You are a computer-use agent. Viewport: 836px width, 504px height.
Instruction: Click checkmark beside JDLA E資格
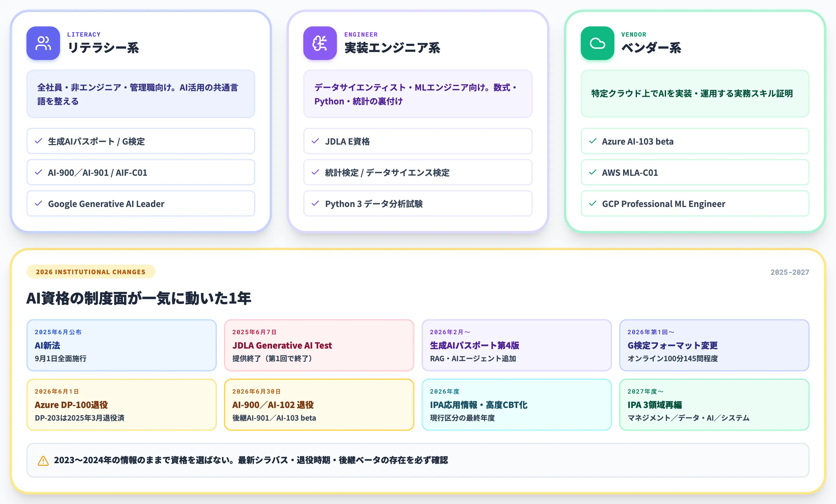(316, 141)
